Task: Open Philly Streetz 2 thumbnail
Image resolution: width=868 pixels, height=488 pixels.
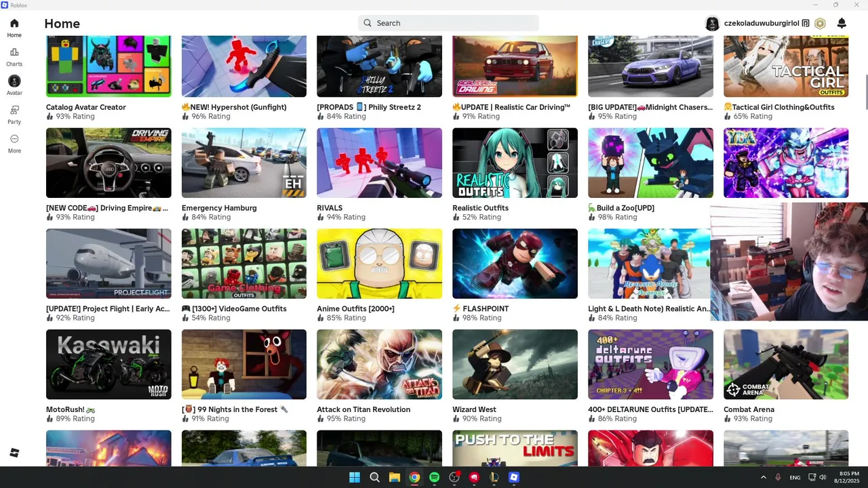Action: [380, 66]
